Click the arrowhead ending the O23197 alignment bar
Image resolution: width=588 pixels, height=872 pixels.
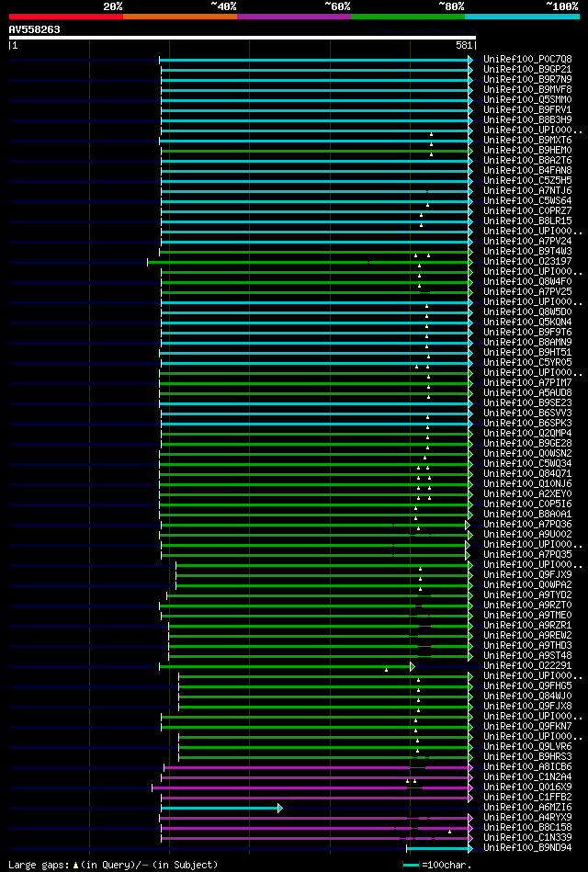[x=470, y=262]
